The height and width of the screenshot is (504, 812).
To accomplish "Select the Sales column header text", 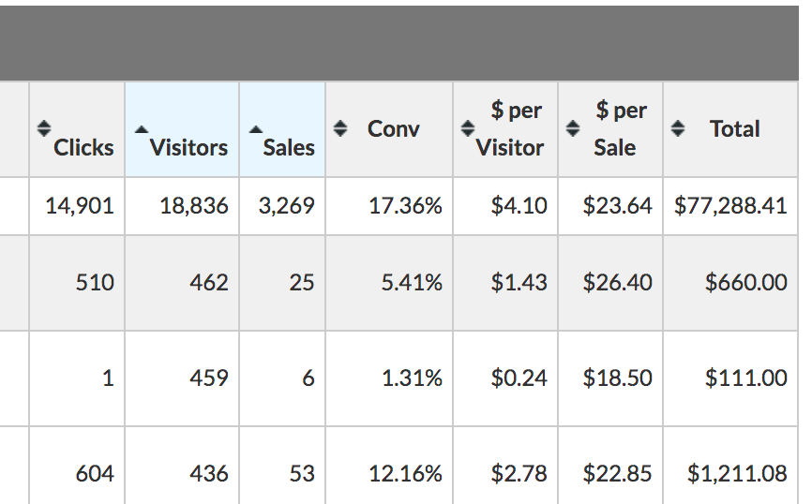I will 289,147.
